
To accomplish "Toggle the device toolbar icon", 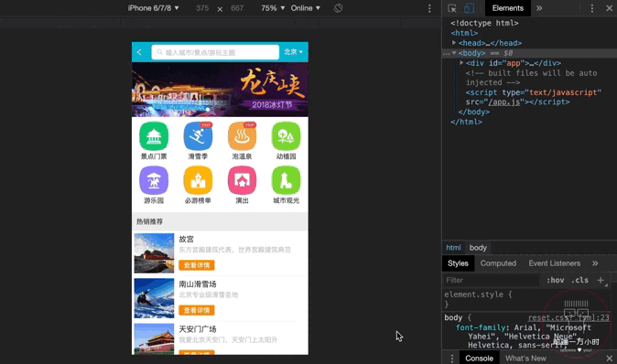I will [x=469, y=8].
